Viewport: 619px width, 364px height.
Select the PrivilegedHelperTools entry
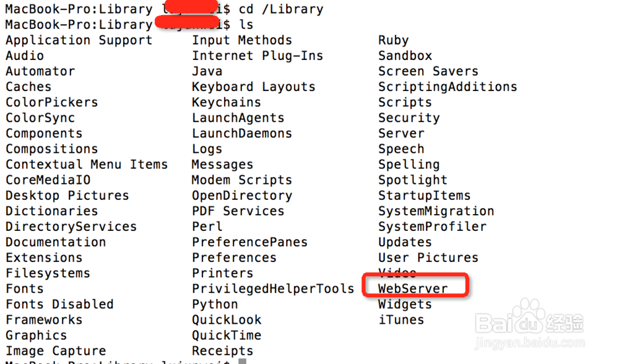click(273, 289)
